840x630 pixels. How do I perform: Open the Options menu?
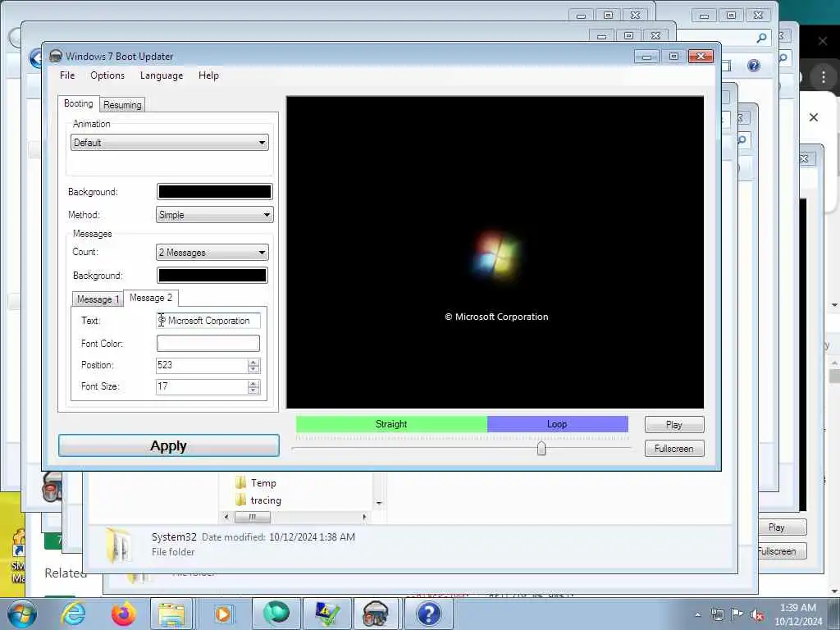pyautogui.click(x=107, y=75)
